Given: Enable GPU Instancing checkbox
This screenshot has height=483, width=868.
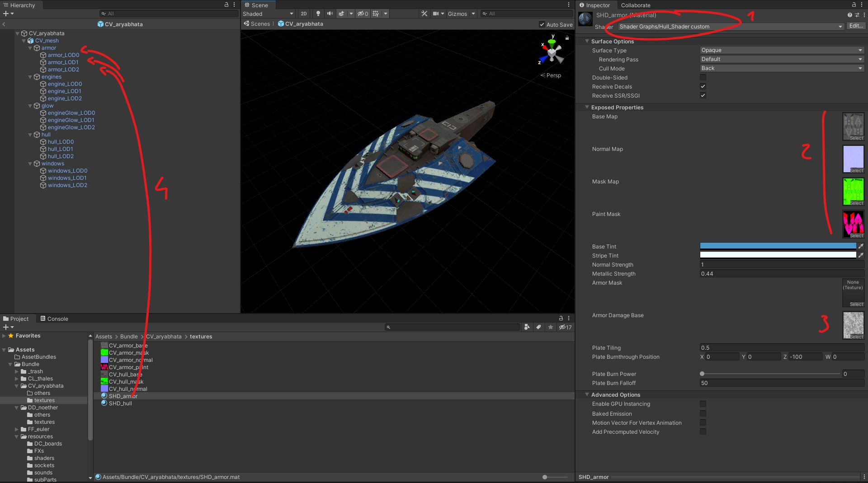Looking at the screenshot, I should click(x=703, y=404).
